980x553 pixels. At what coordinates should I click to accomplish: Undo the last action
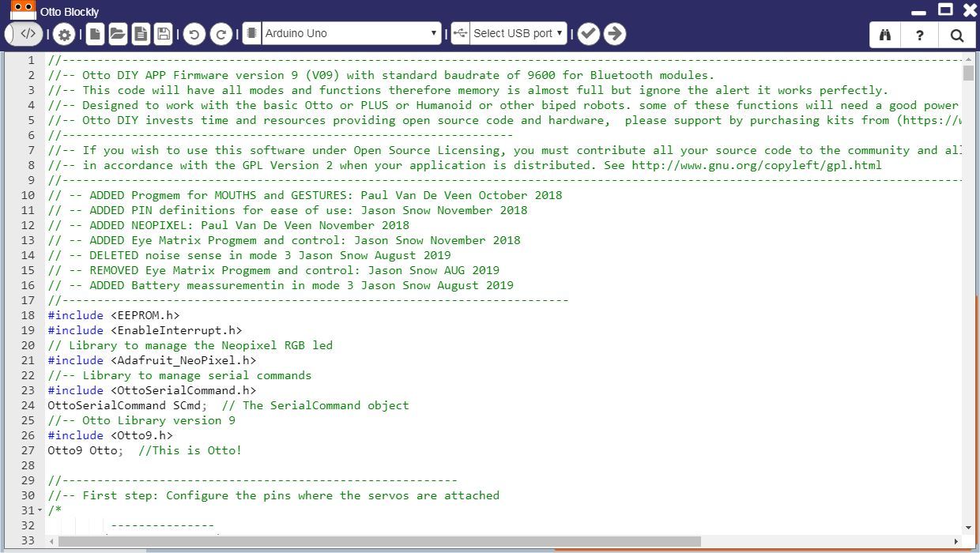pos(194,34)
